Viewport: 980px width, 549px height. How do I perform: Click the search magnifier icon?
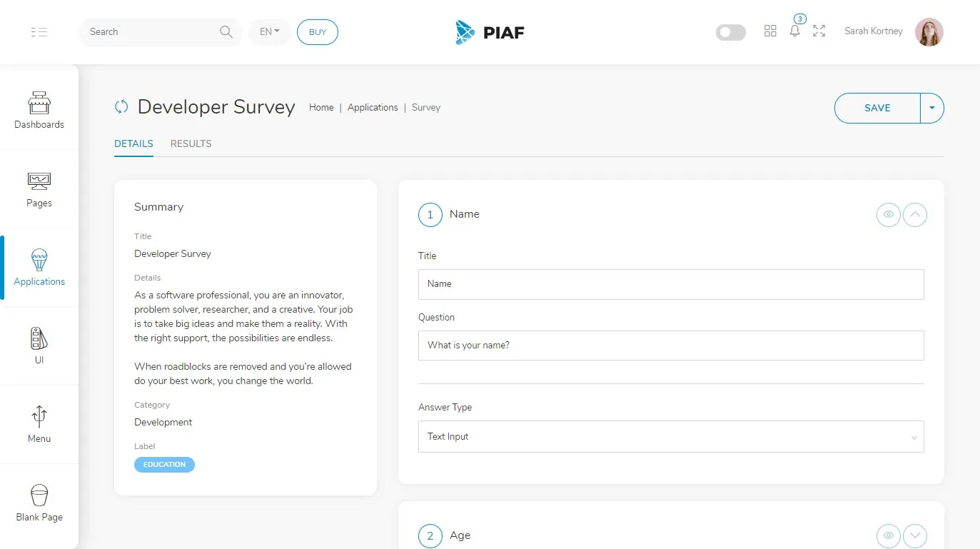click(226, 31)
